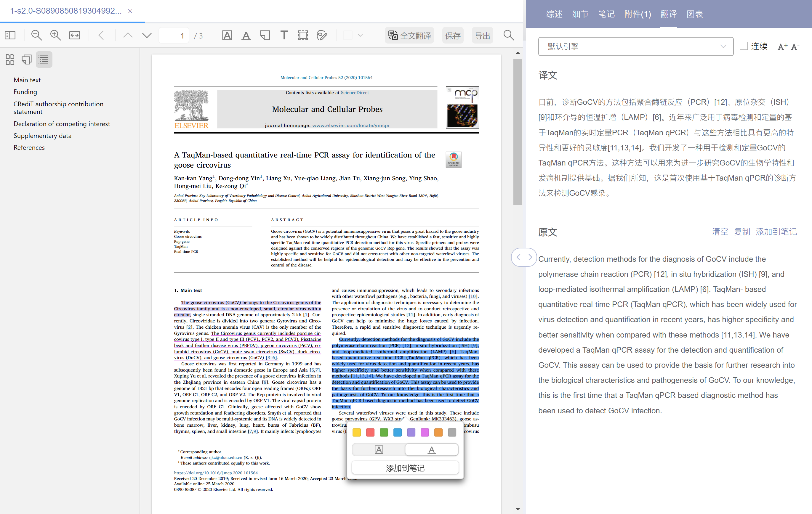Open the doi.org article link

216,473
